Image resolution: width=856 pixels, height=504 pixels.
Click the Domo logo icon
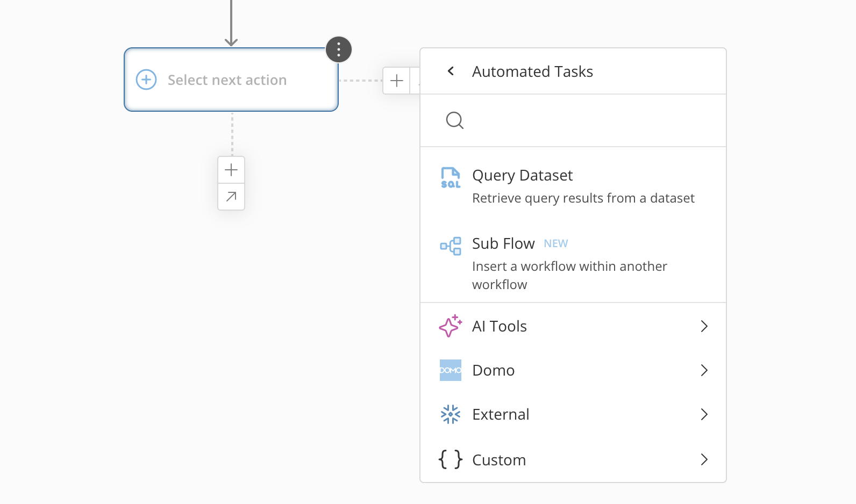tap(451, 370)
